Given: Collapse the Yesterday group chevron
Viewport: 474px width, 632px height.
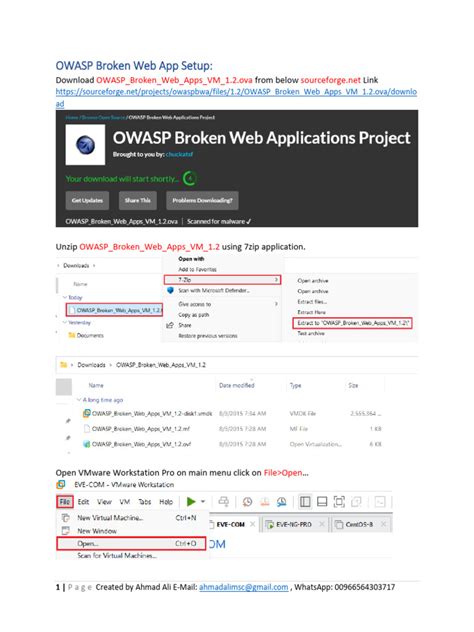Looking at the screenshot, I should 64,322.
